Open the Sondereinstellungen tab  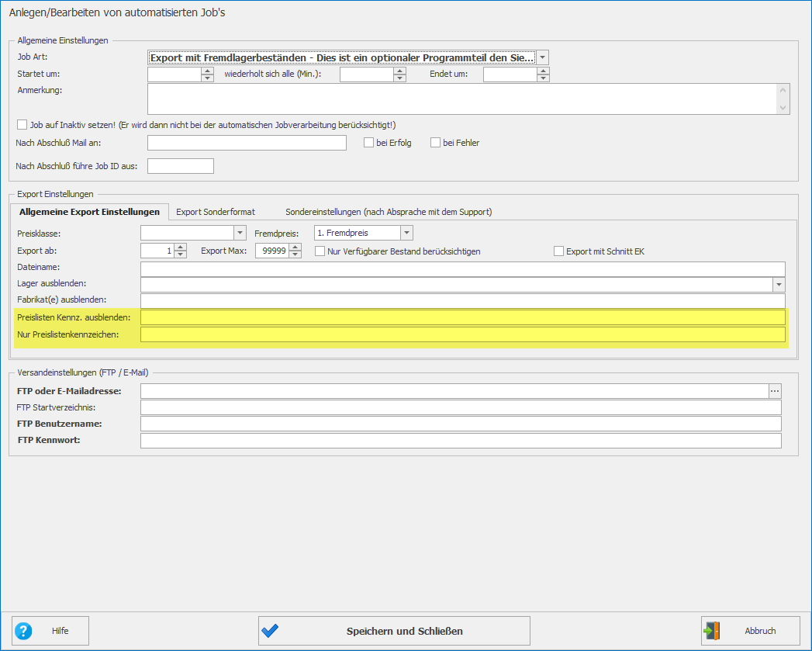389,212
